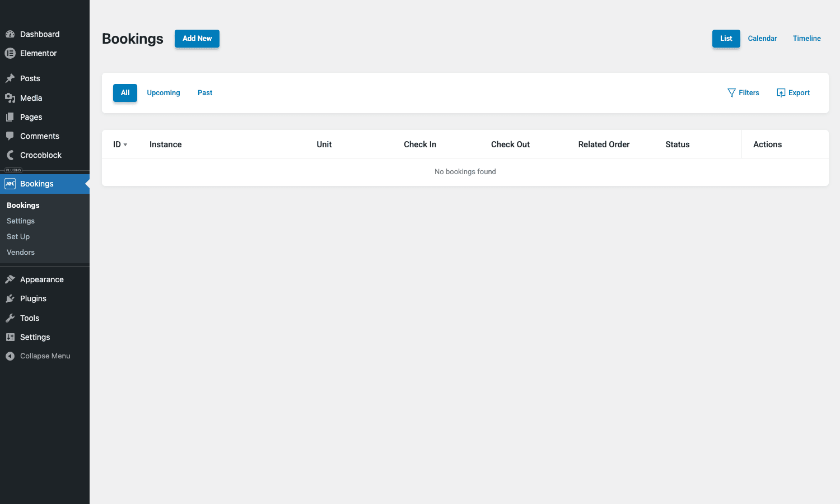Go to the Plugins menu

(x=45, y=298)
